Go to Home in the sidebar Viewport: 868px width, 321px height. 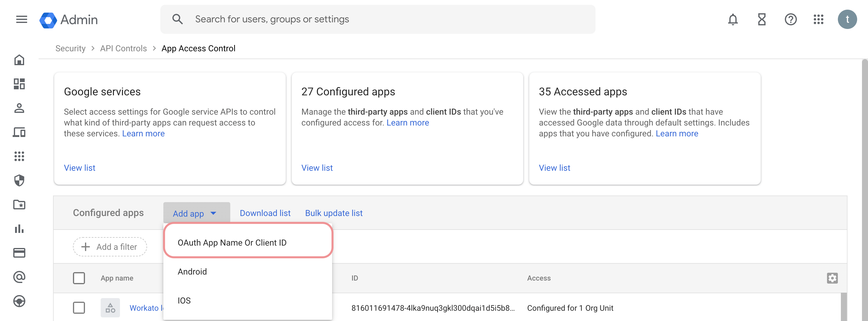coord(19,60)
